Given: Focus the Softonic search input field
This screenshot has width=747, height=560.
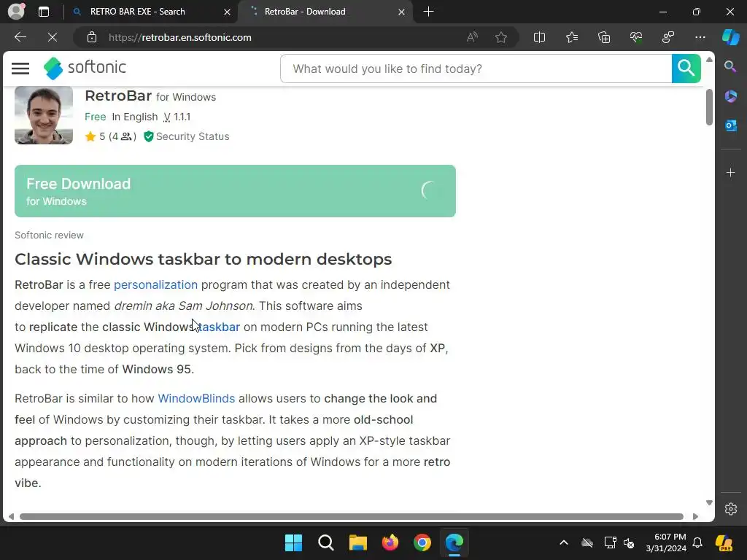Looking at the screenshot, I should coord(476,69).
